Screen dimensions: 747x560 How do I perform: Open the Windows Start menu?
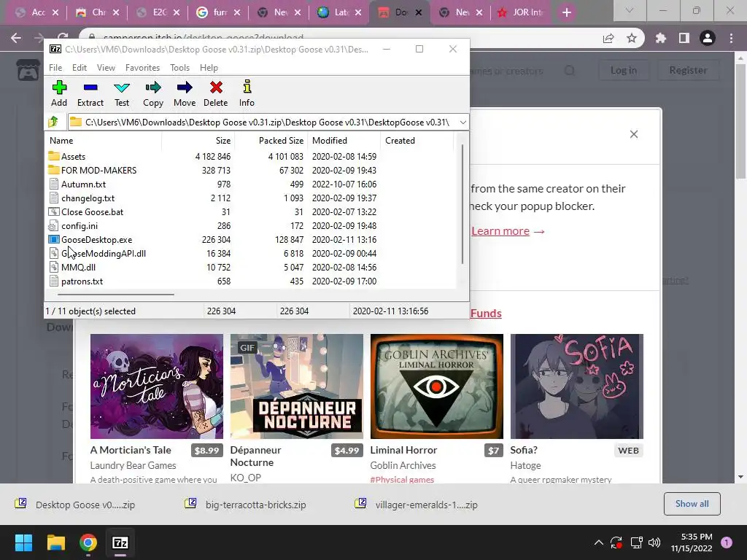[23, 542]
